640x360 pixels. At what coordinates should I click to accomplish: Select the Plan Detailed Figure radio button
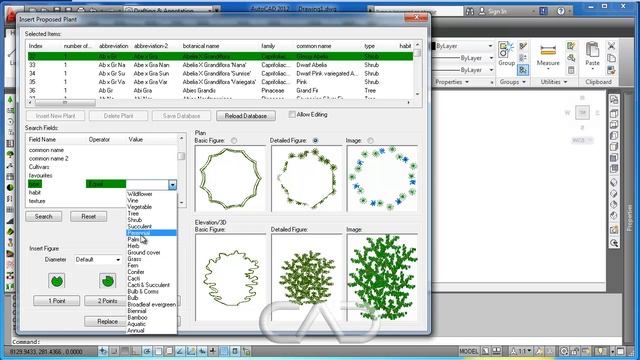tap(315, 140)
